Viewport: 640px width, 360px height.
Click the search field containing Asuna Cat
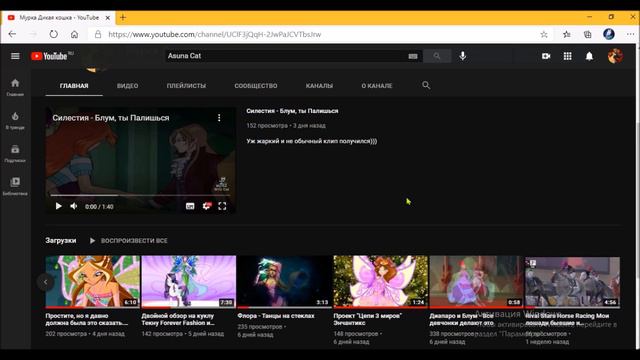click(286, 56)
